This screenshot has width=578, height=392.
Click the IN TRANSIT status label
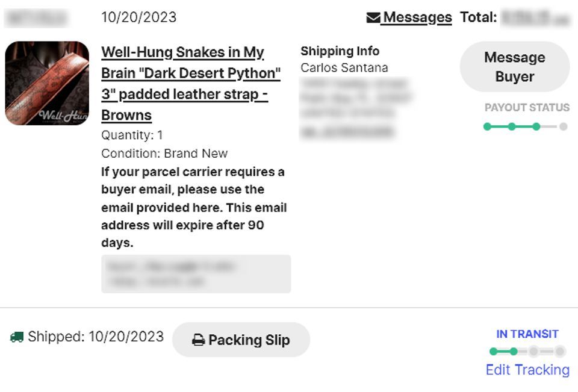click(x=527, y=334)
